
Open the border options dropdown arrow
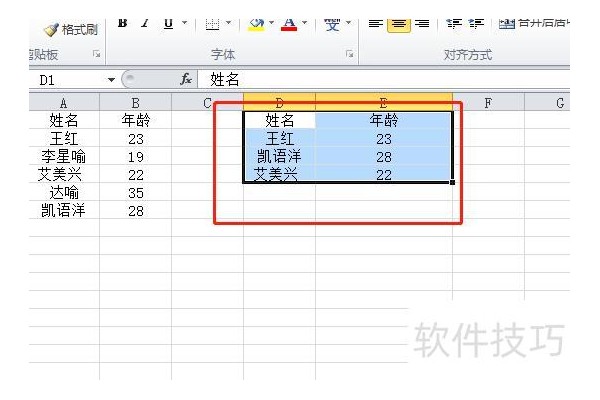pos(228,23)
